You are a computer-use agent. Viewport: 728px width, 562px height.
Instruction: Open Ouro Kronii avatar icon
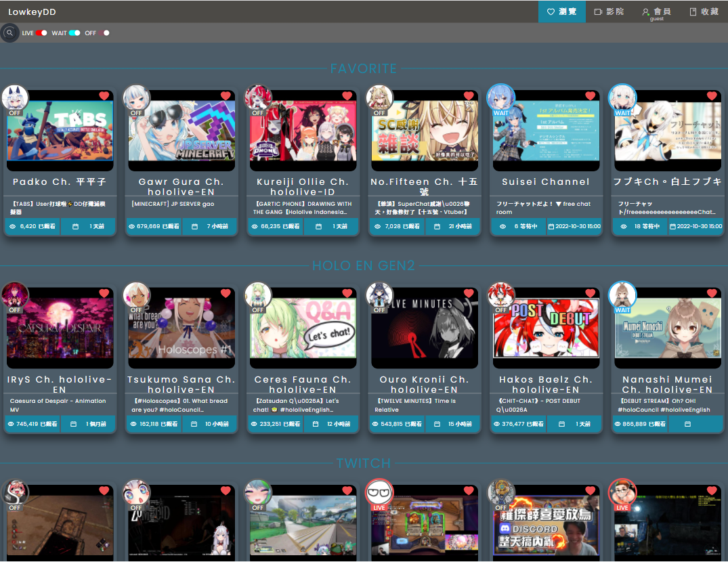[x=380, y=296]
